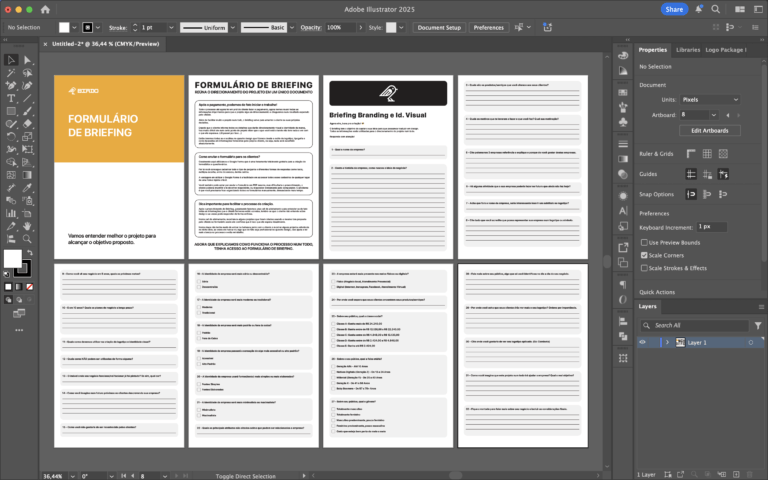
Task: Open Document Setup button
Action: coord(438,28)
